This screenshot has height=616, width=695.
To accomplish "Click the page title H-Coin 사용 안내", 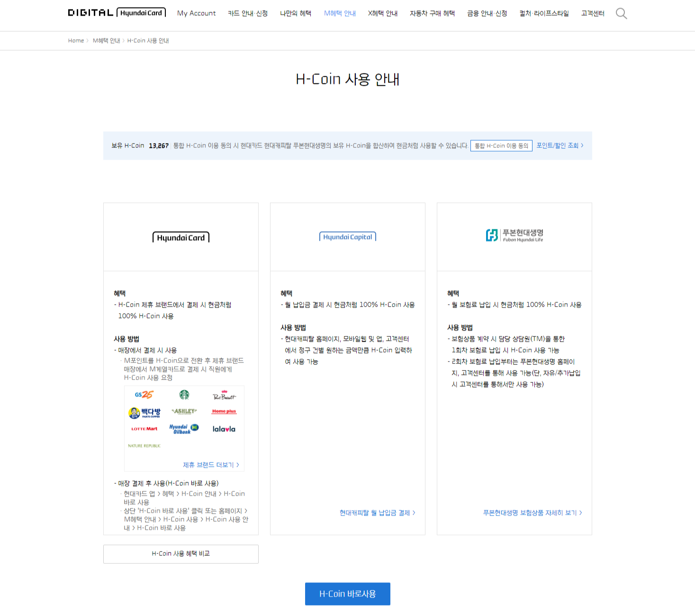I will click(x=348, y=79).
